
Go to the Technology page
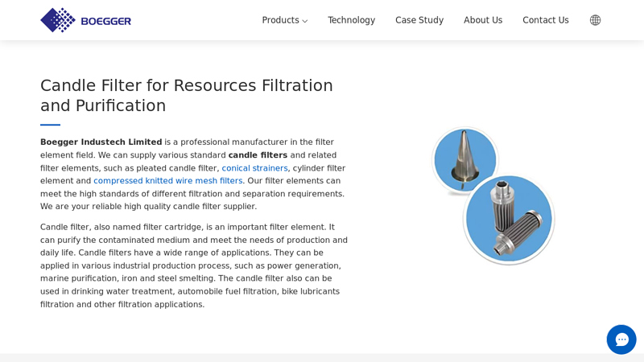pyautogui.click(x=351, y=20)
